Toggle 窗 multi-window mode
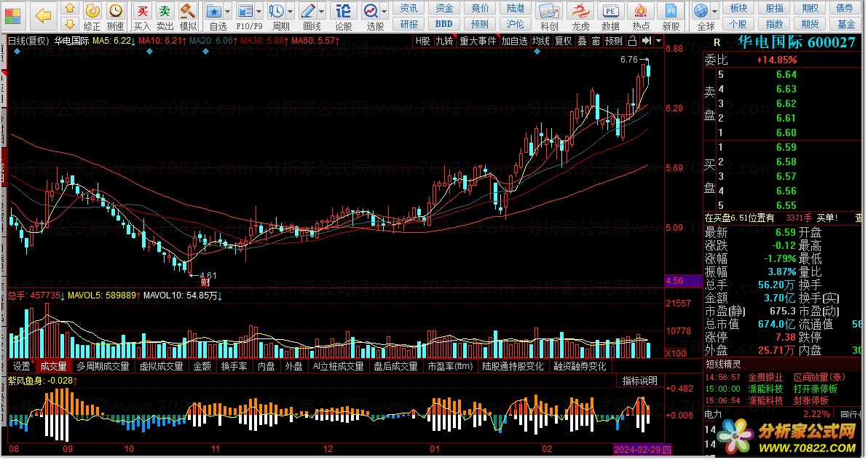 [x=596, y=41]
